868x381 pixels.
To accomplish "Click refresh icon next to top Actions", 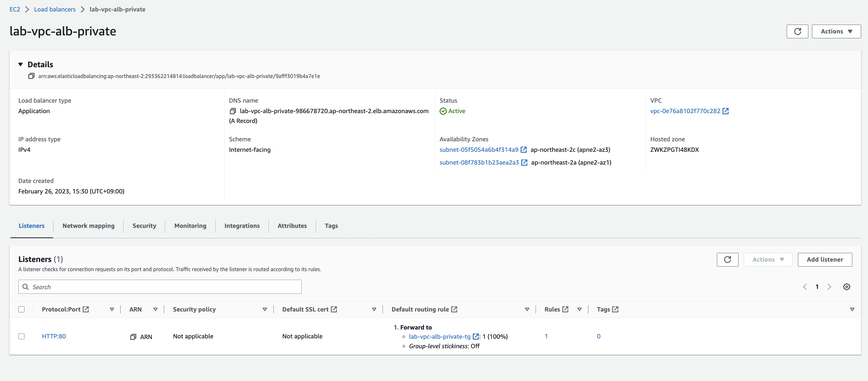I will (797, 31).
